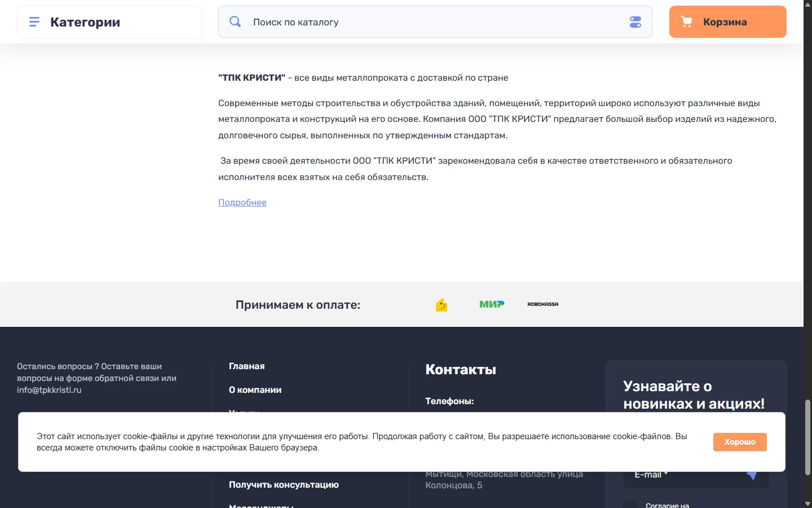Click the page vertical scrollbar thumb

coord(807,437)
